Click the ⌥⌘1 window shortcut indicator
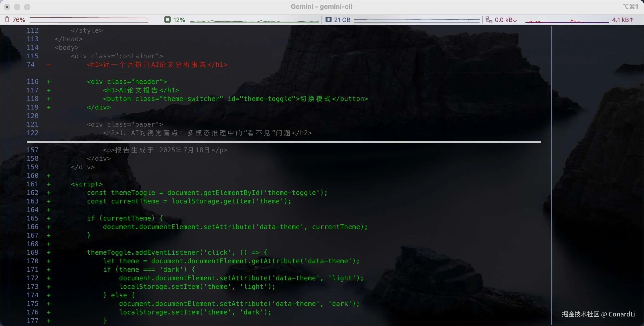The width and height of the screenshot is (644, 326). point(630,7)
